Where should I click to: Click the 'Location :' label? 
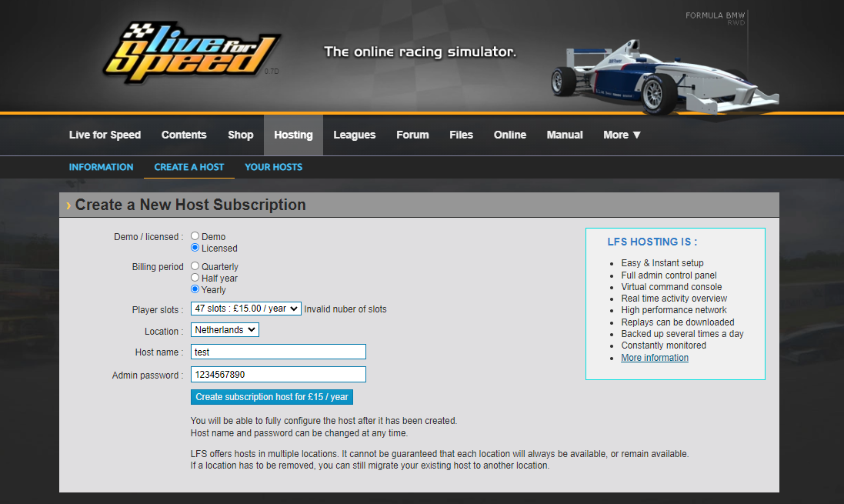pyautogui.click(x=164, y=331)
